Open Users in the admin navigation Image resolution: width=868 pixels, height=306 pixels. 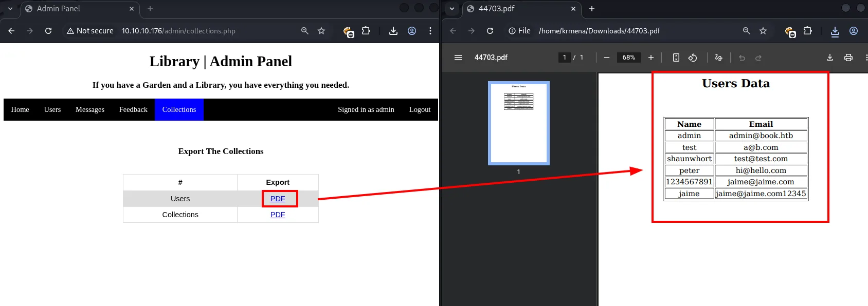[52, 109]
